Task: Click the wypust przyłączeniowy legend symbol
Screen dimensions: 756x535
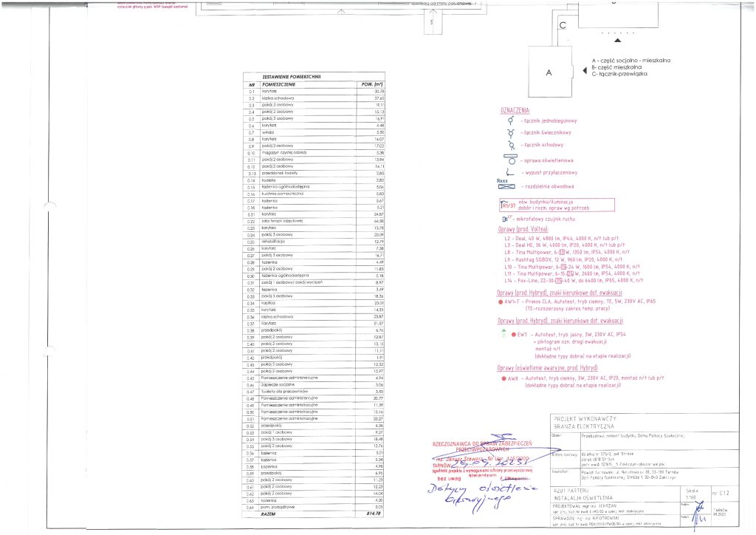Action: [x=510, y=174]
